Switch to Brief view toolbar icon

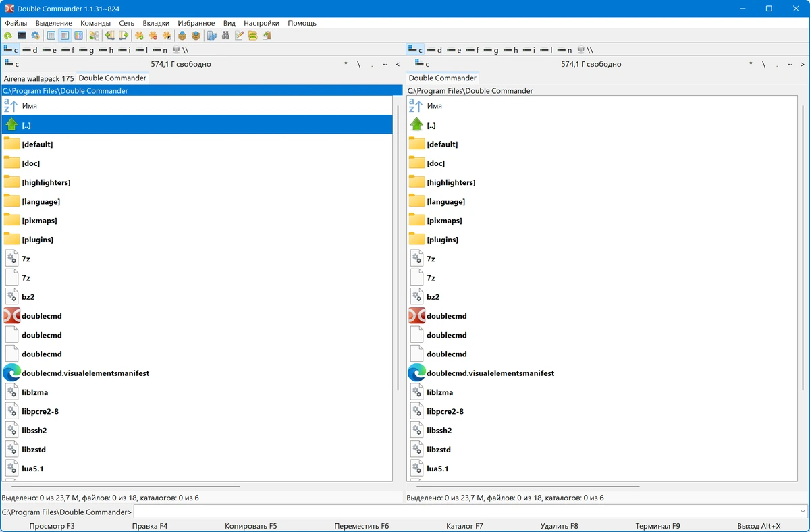coord(51,36)
